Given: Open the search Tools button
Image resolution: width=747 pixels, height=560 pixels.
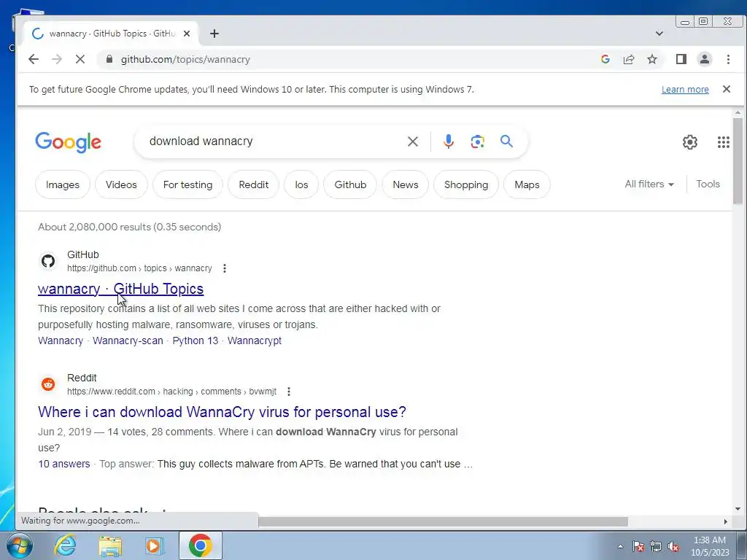Looking at the screenshot, I should pos(708,184).
